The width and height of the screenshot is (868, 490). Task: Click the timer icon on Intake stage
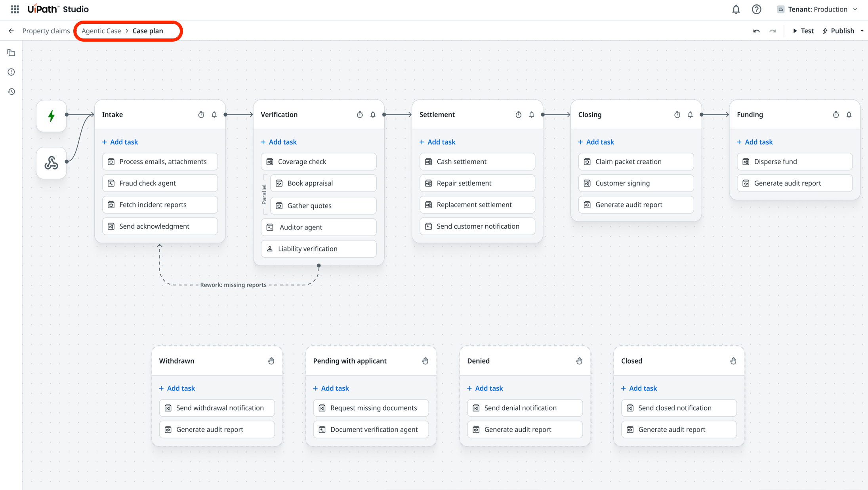201,115
